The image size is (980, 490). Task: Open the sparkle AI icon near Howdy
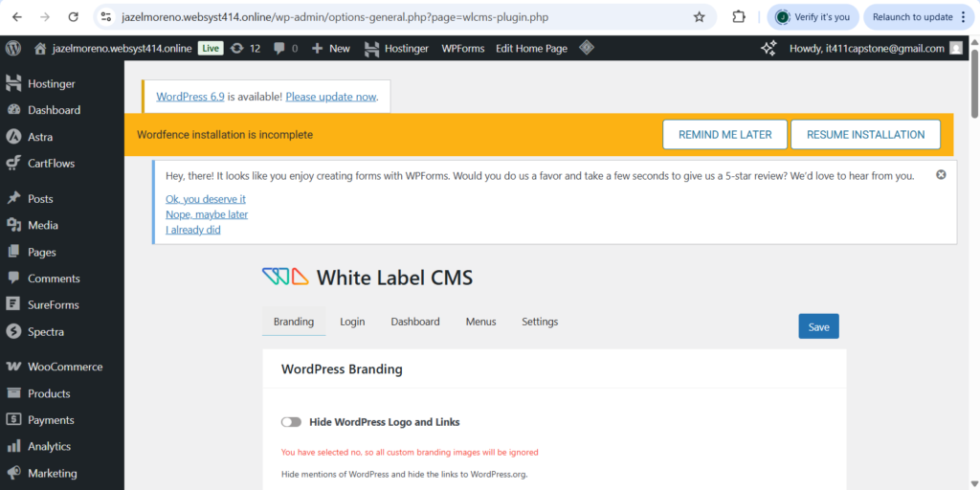[768, 48]
